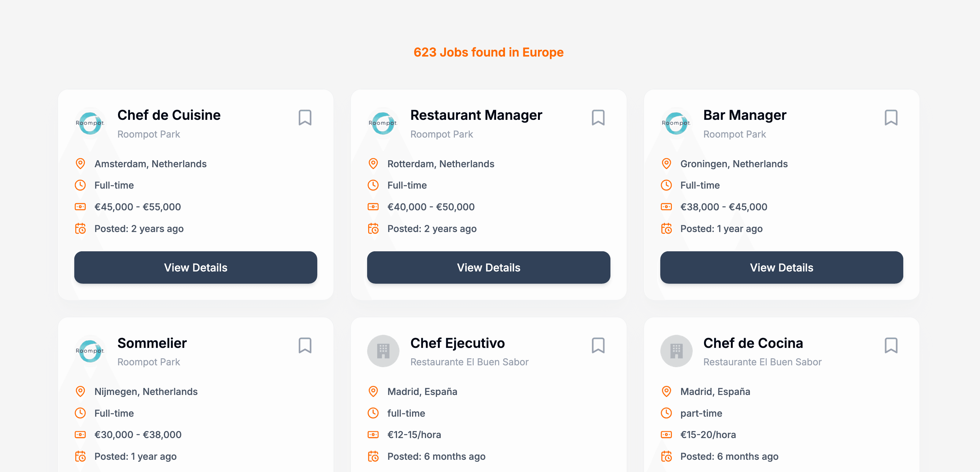This screenshot has height=472, width=980.
Task: Bookmark the Sommelier job listing
Action: point(305,345)
